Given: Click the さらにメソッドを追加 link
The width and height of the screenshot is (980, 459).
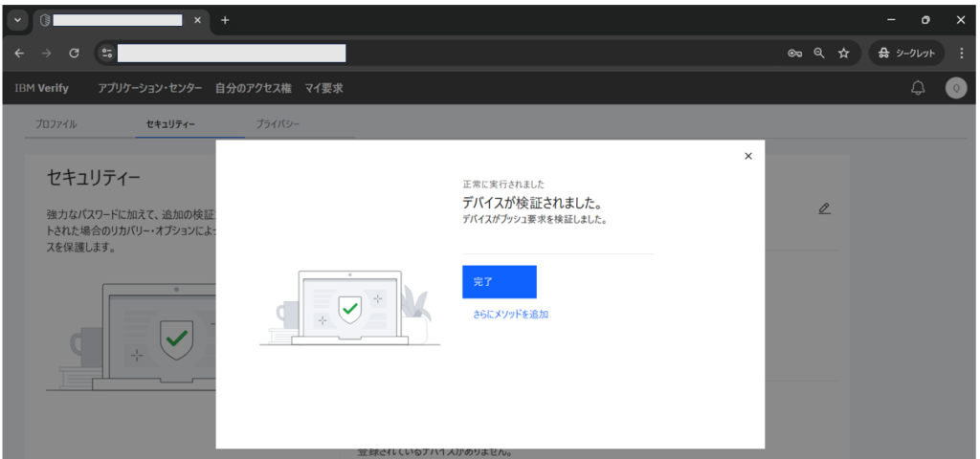Looking at the screenshot, I should (x=511, y=314).
